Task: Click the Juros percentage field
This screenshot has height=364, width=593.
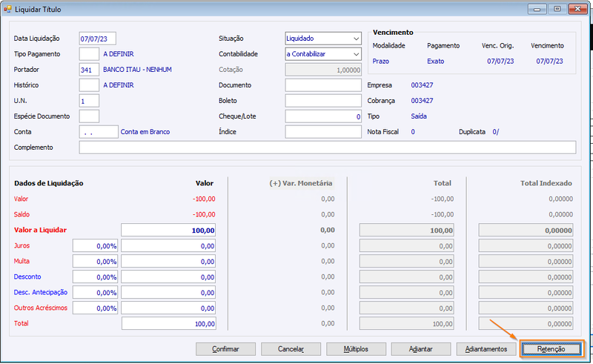Action: 95,245
